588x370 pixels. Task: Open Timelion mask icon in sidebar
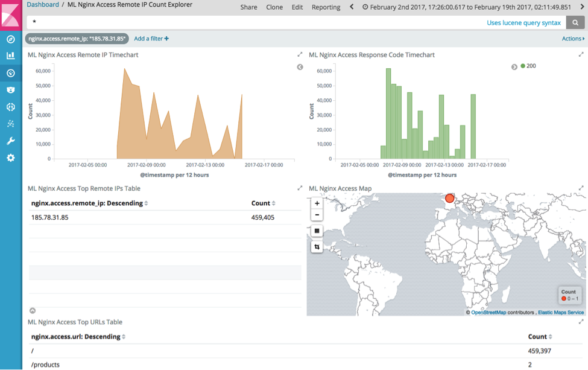[11, 90]
